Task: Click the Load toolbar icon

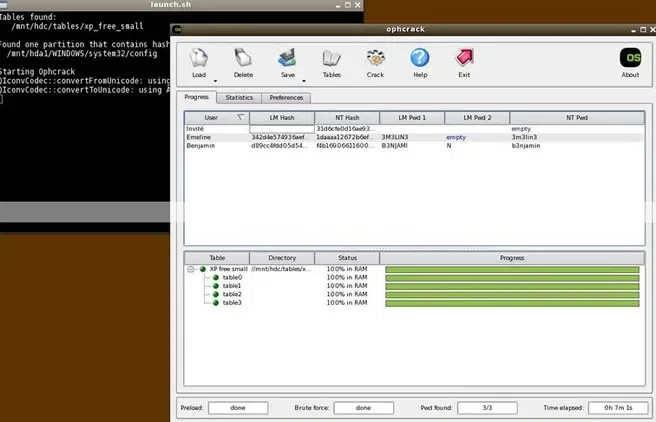Action: [x=199, y=58]
